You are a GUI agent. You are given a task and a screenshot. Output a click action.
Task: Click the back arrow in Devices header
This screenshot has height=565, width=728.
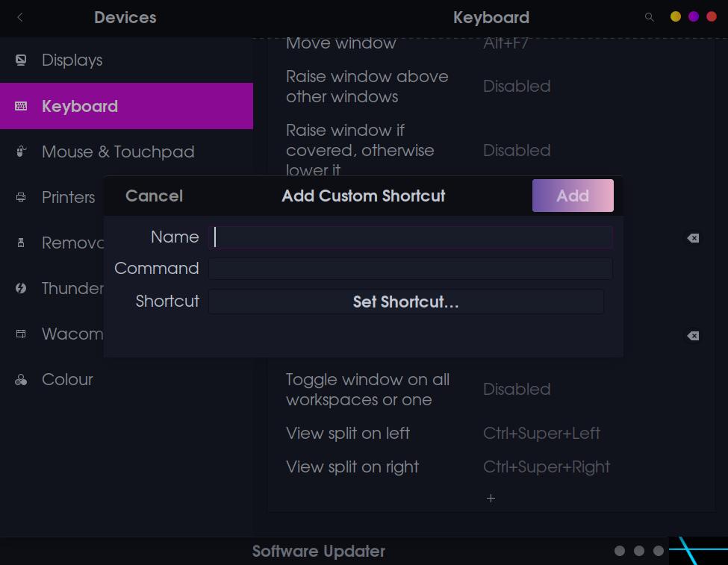pyautogui.click(x=20, y=17)
